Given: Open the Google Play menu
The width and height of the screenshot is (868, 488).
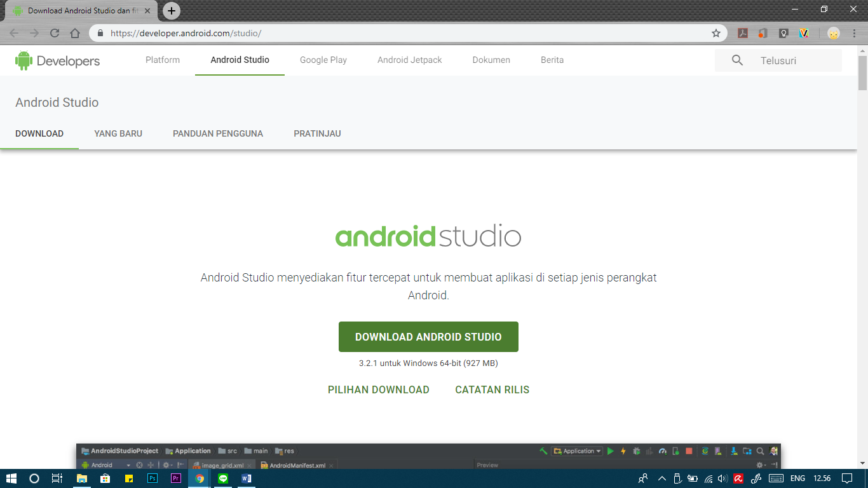Looking at the screenshot, I should pyautogui.click(x=323, y=60).
